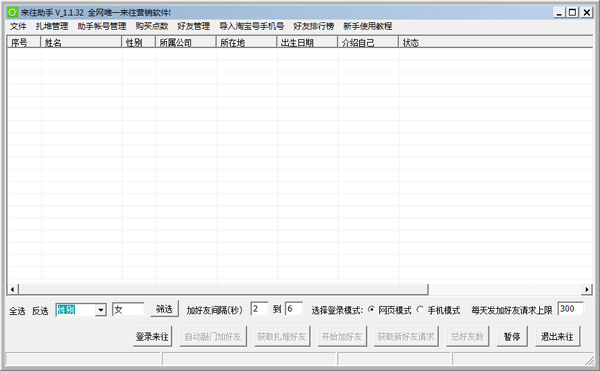Click the horizontal scrollbar left arrow
The width and height of the screenshot is (600, 371).
pos(13,290)
